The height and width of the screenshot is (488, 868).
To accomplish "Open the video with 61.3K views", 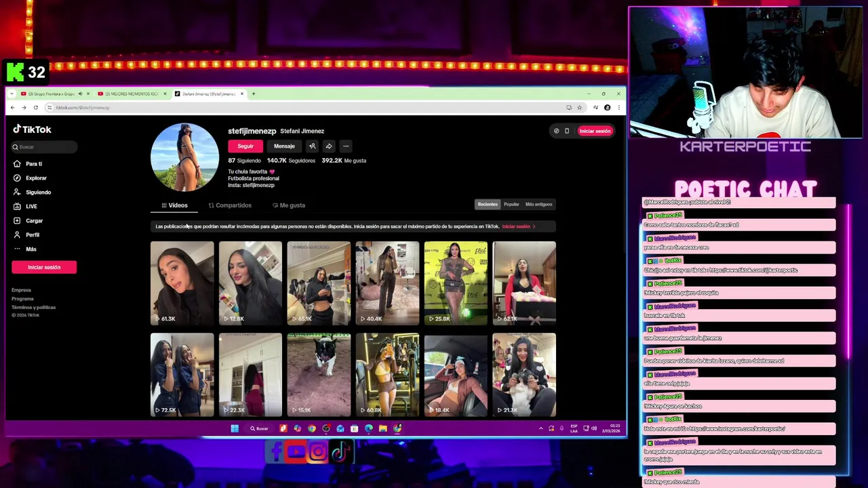I will 182,283.
